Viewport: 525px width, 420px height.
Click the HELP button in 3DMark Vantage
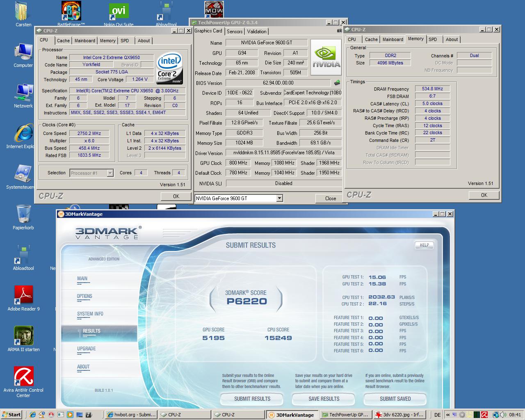424,245
